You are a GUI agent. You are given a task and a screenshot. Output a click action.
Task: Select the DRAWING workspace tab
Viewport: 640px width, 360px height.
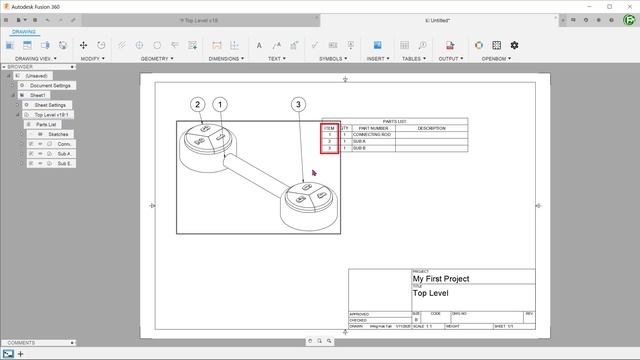click(24, 32)
